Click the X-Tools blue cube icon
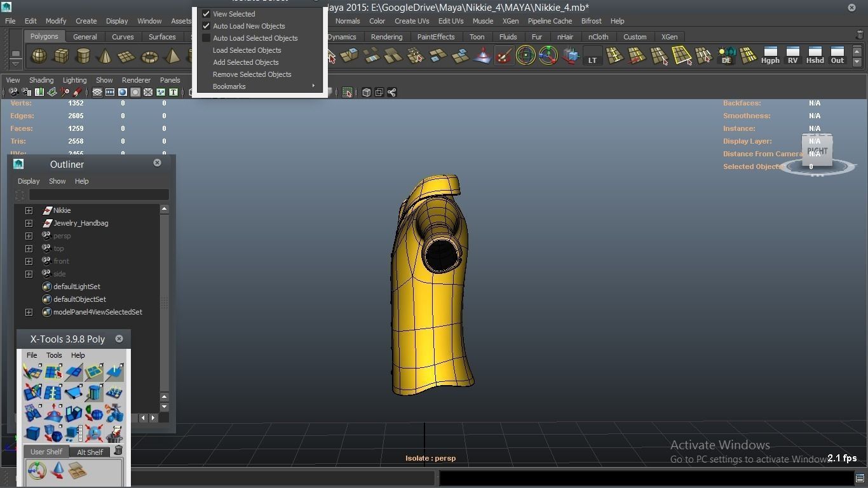868x488 pixels. 32,433
